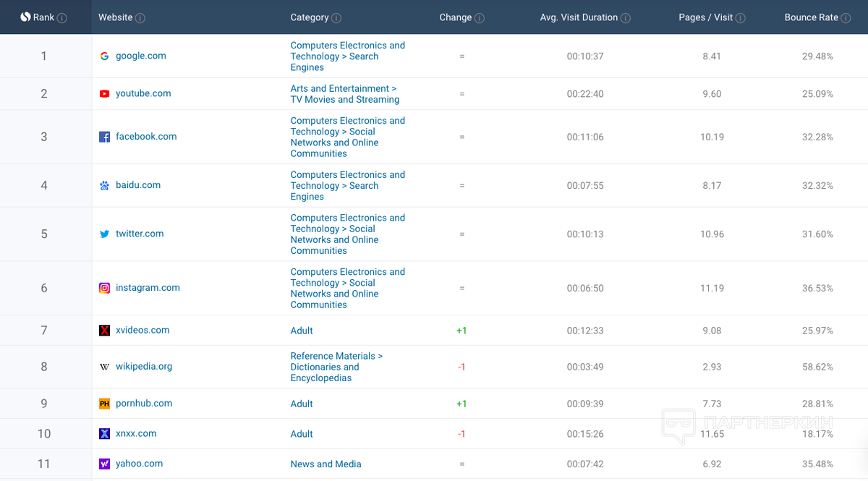Open the TV Movies and Streaming category link
The width and height of the screenshot is (868, 481).
(x=345, y=94)
